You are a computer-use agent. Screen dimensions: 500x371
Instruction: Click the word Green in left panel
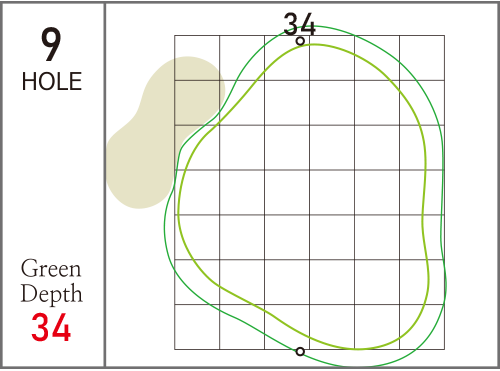pyautogui.click(x=51, y=268)
